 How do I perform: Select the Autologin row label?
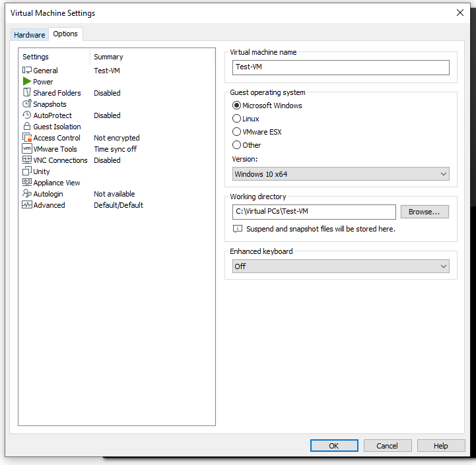(48, 194)
